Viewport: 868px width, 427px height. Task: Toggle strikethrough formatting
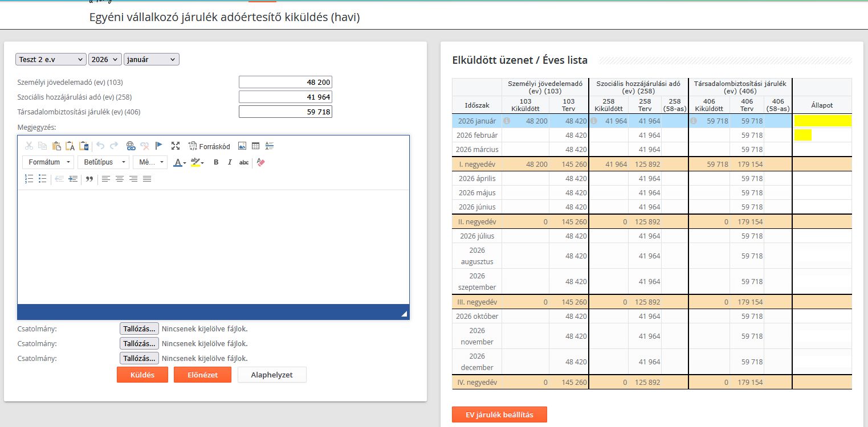tap(243, 162)
